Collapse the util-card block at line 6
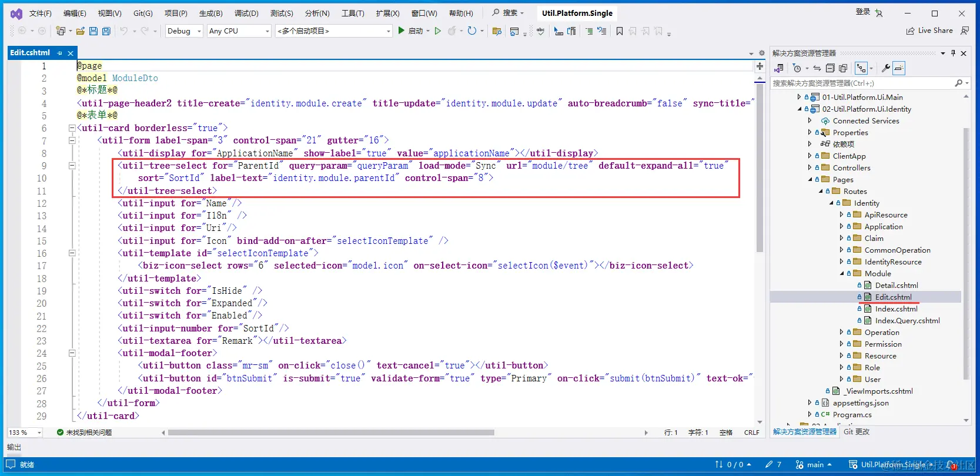The height and width of the screenshot is (476, 980). click(x=72, y=128)
